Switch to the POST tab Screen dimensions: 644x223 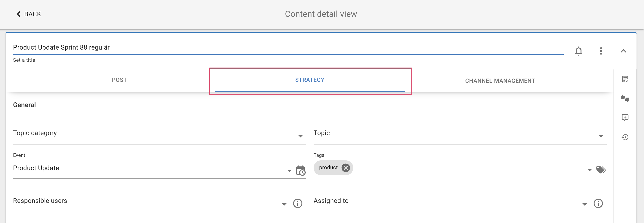[119, 80]
